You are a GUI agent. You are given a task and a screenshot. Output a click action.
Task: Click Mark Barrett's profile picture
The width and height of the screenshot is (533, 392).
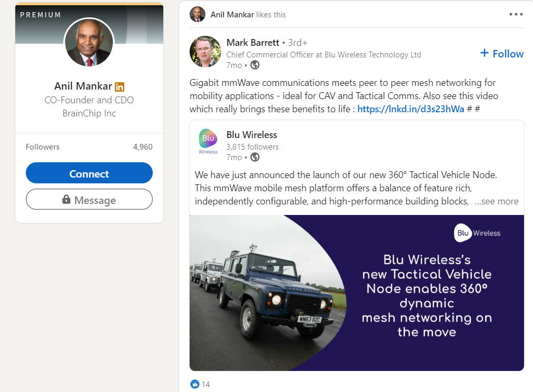point(205,52)
